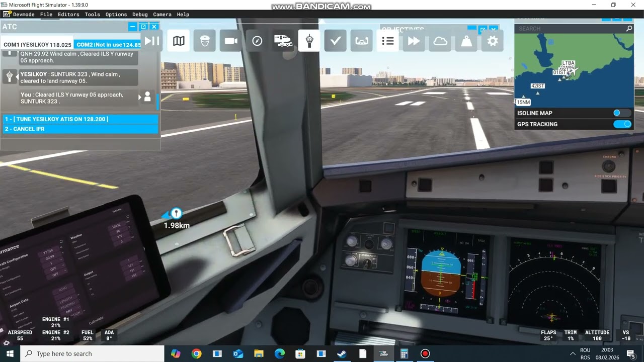Pop out the ATC window
This screenshot has width=644, height=362.
point(143,27)
